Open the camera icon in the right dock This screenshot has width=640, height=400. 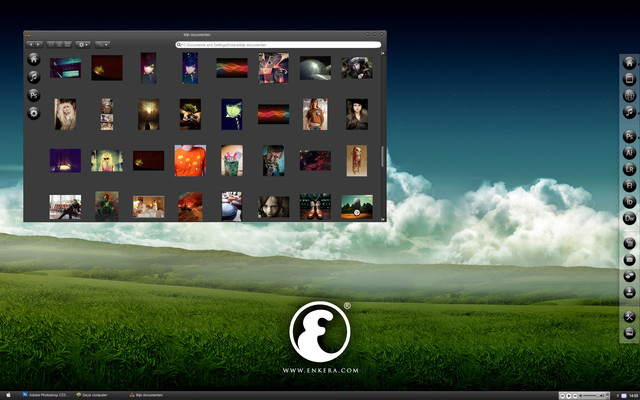tap(629, 260)
